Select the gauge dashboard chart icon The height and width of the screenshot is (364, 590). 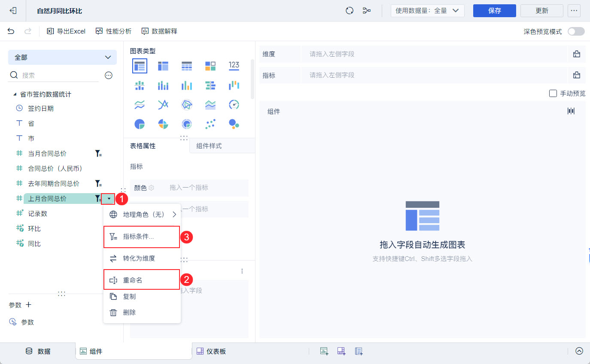point(234,105)
